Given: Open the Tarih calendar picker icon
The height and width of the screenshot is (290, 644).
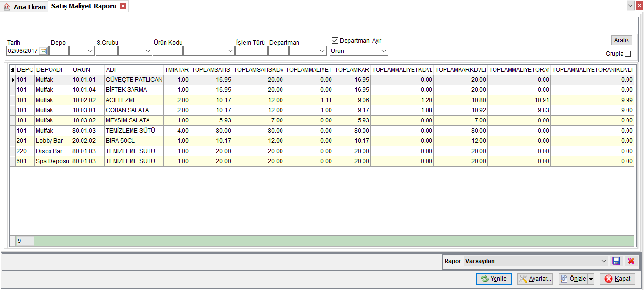Looking at the screenshot, I should point(43,51).
